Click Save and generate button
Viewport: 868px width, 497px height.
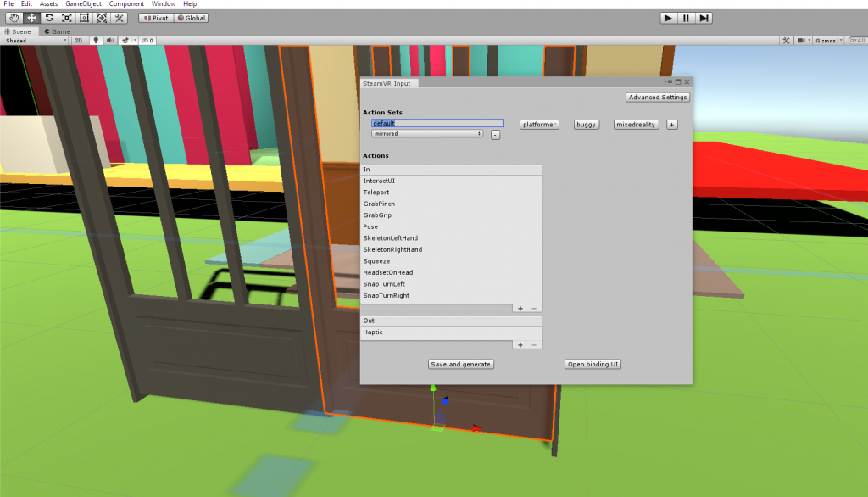click(x=460, y=364)
